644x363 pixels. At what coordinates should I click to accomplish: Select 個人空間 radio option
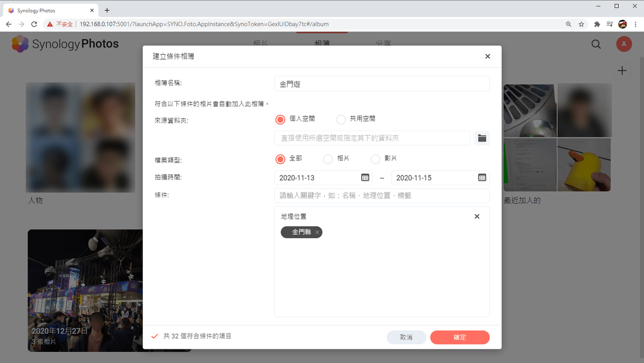point(280,119)
